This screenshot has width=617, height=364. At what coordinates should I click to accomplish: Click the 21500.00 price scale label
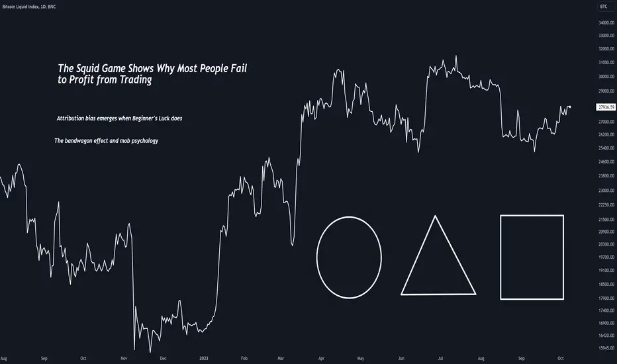pyautogui.click(x=606, y=220)
